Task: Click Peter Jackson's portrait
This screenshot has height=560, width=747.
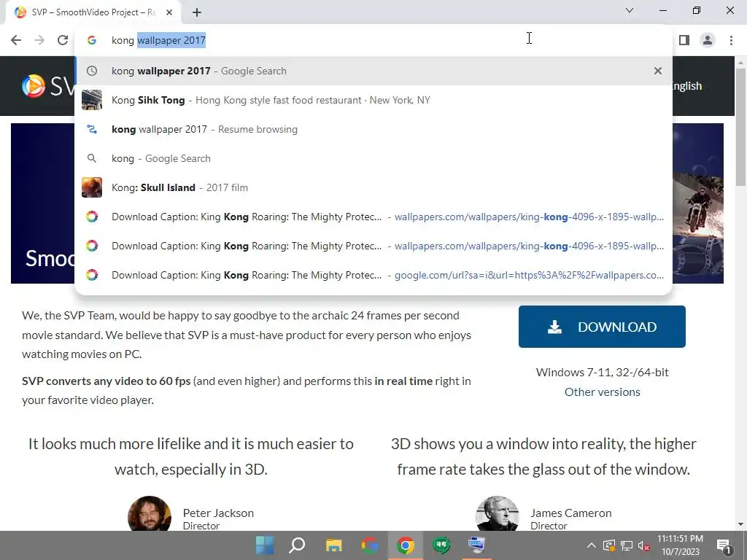Action: (150, 513)
